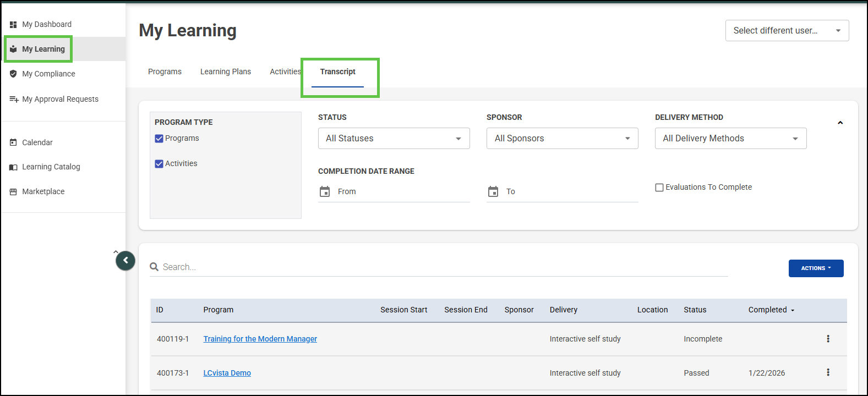Click the My Compliance shield icon
This screenshot has width=868, height=396.
coord(13,74)
